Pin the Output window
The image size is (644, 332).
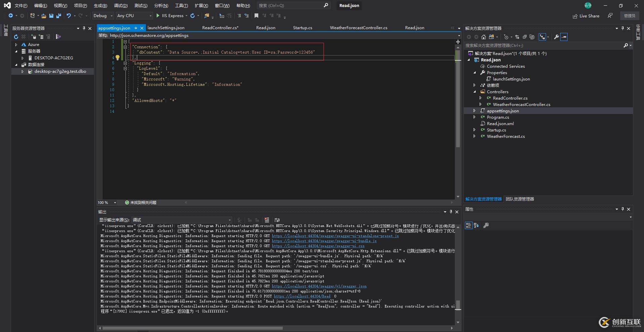coord(451,212)
